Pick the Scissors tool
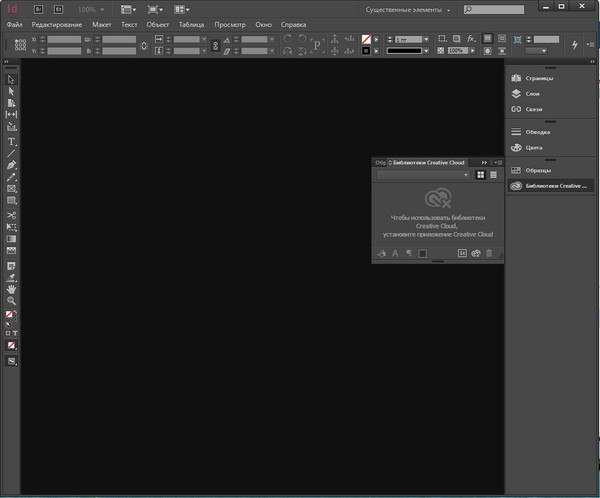 (12, 214)
